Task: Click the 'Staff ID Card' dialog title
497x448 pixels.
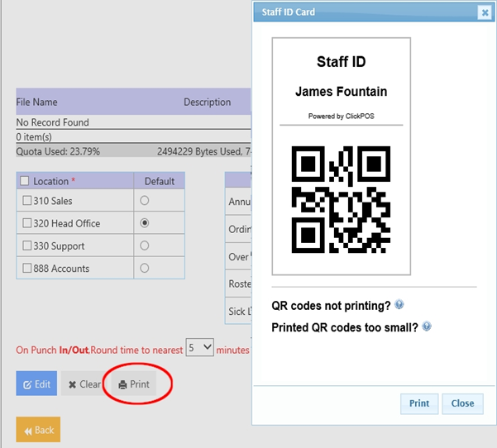Action: tap(289, 12)
